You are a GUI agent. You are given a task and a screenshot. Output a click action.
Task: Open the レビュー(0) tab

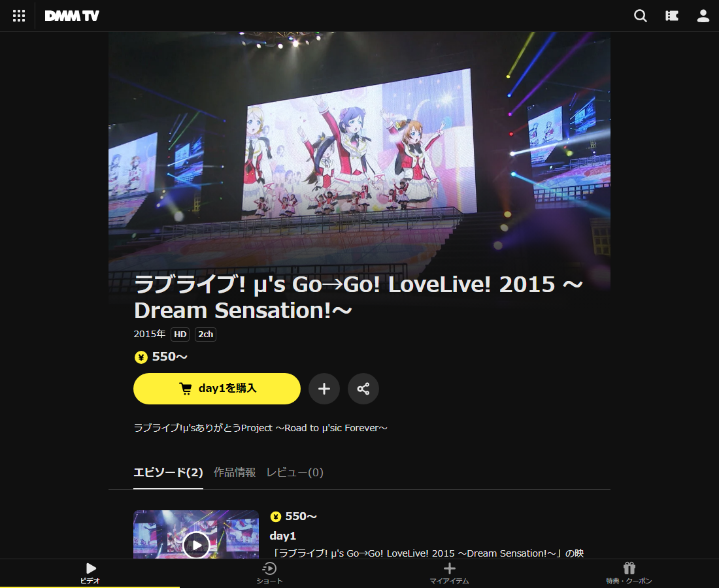(295, 472)
